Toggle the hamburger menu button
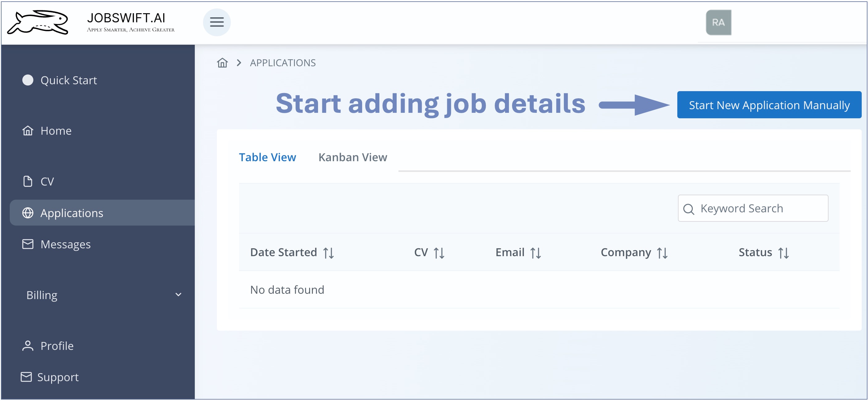Viewport: 868px width, 401px height. [x=217, y=22]
